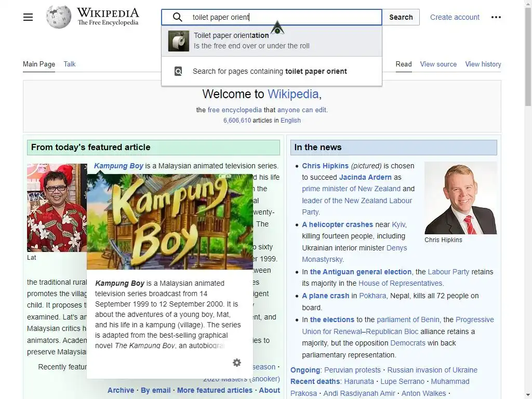Open the hamburger main menu

tap(28, 17)
